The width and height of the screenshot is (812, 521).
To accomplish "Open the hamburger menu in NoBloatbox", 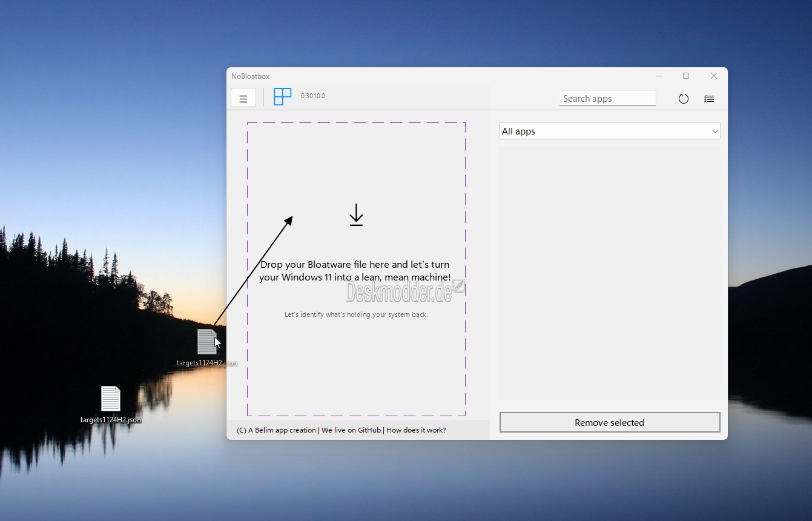I will [243, 98].
